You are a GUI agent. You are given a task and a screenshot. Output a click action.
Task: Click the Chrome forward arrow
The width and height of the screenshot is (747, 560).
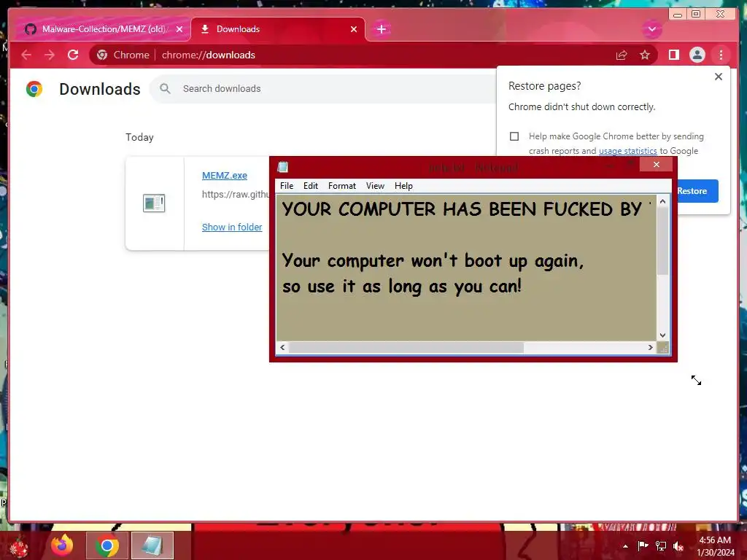[x=50, y=55]
